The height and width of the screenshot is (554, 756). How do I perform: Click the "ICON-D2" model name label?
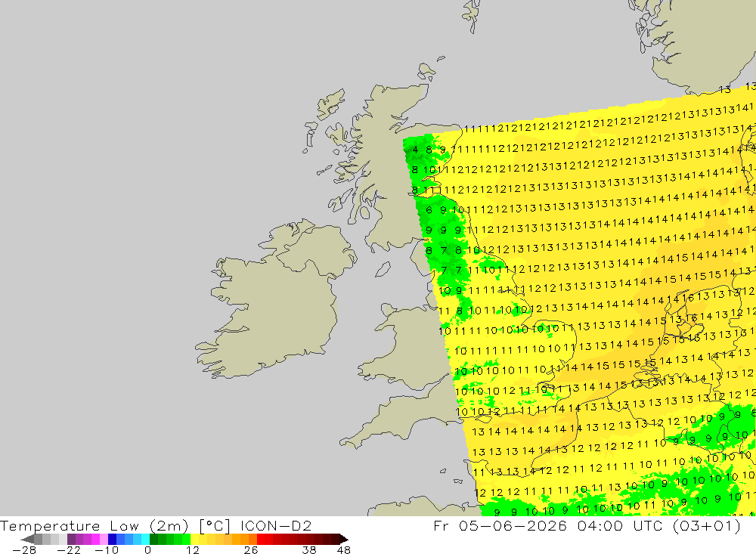click(x=276, y=525)
